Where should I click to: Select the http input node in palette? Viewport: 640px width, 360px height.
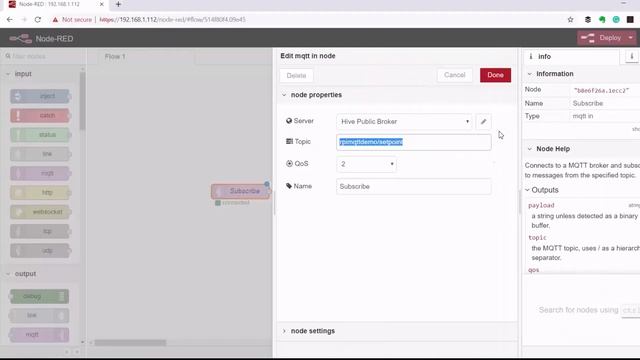click(x=40, y=193)
